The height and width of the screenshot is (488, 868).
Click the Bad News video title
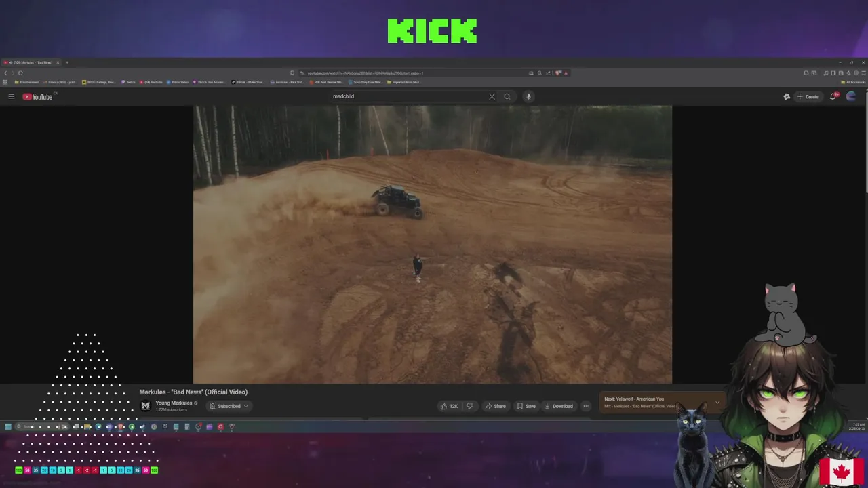193,392
